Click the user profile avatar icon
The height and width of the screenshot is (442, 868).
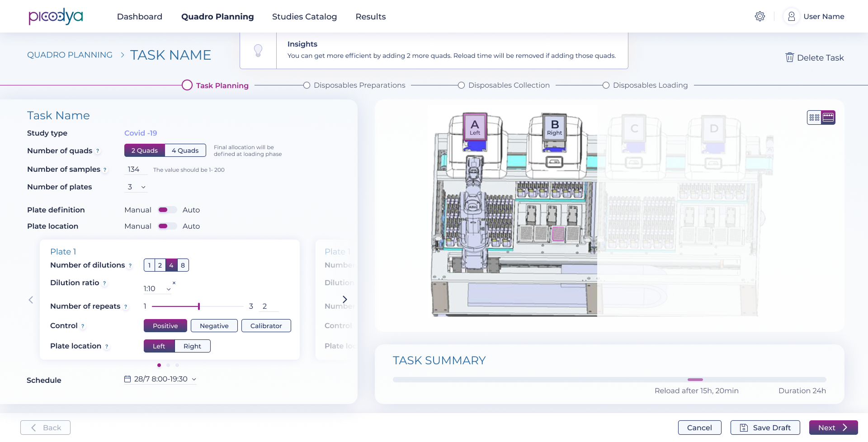(x=791, y=16)
